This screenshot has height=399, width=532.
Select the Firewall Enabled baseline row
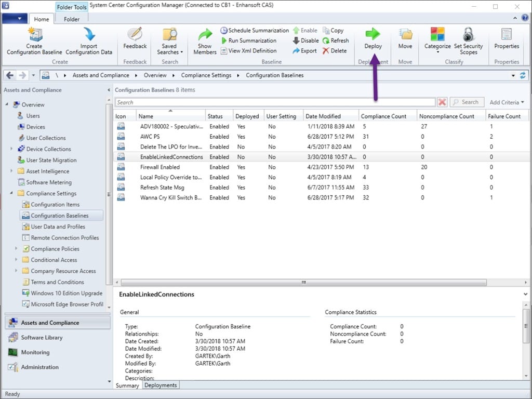(321, 167)
